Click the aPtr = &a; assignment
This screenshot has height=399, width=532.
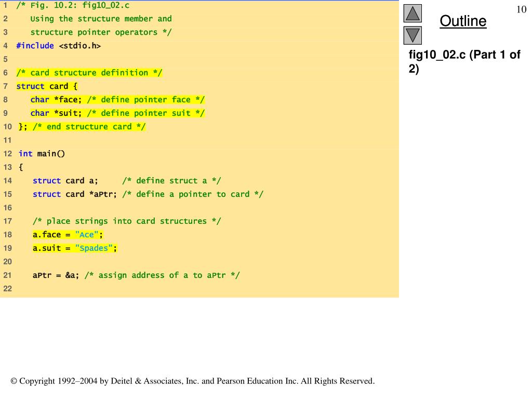tap(56, 275)
